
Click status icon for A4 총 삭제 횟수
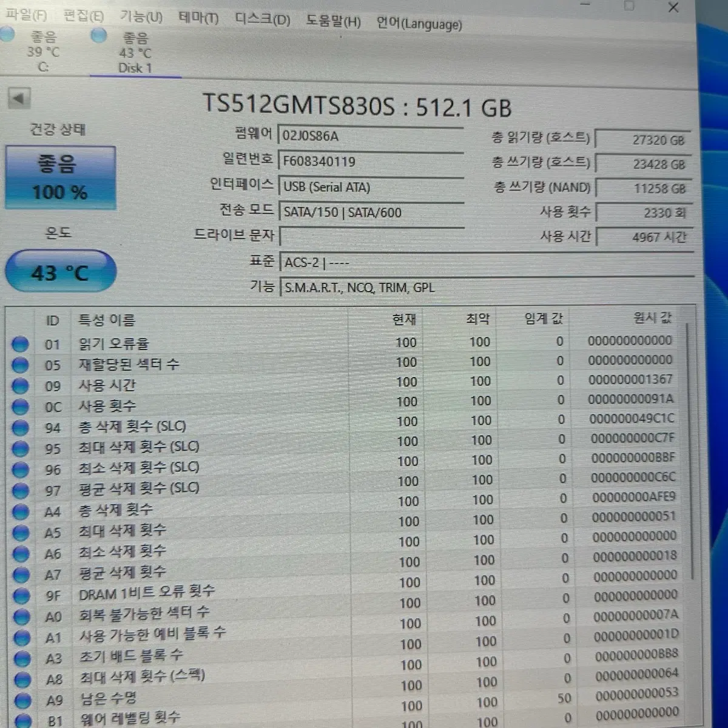pos(21,512)
